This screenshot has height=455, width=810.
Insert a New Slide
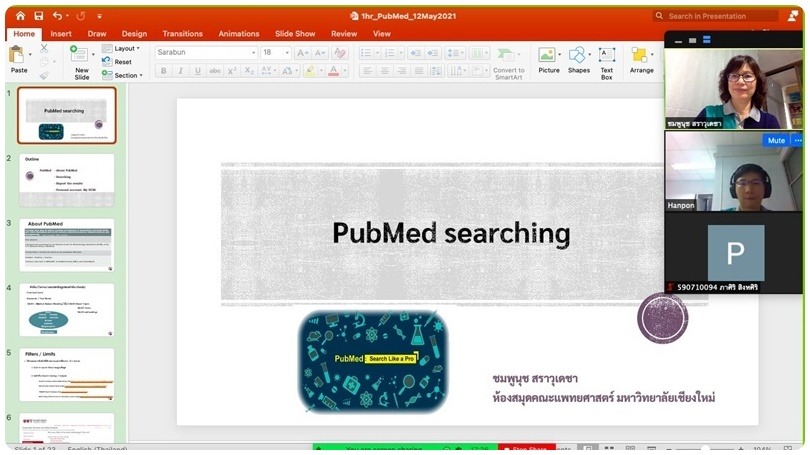click(81, 57)
